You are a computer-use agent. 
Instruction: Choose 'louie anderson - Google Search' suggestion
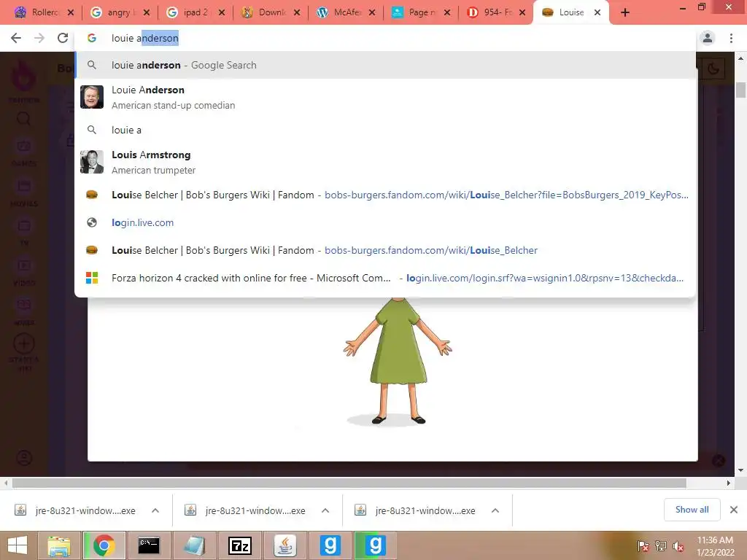[x=385, y=65]
